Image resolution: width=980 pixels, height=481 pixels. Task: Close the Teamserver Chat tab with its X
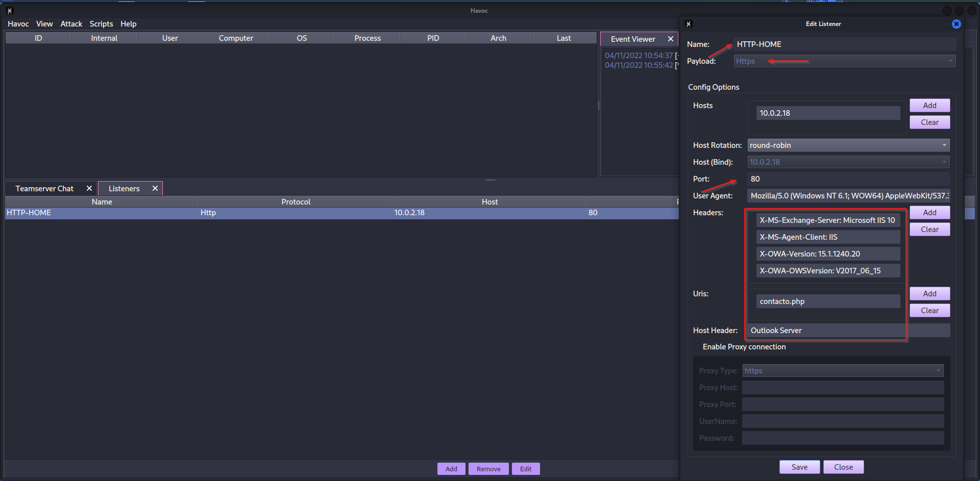click(89, 188)
